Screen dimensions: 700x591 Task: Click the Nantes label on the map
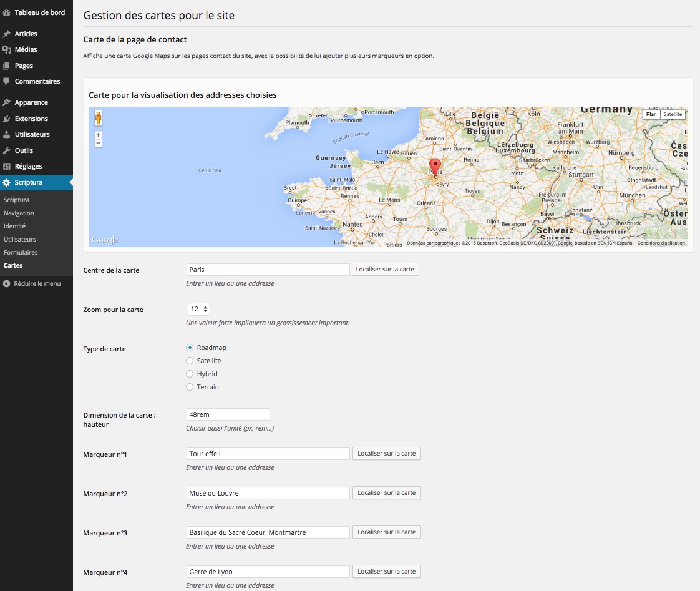click(352, 224)
